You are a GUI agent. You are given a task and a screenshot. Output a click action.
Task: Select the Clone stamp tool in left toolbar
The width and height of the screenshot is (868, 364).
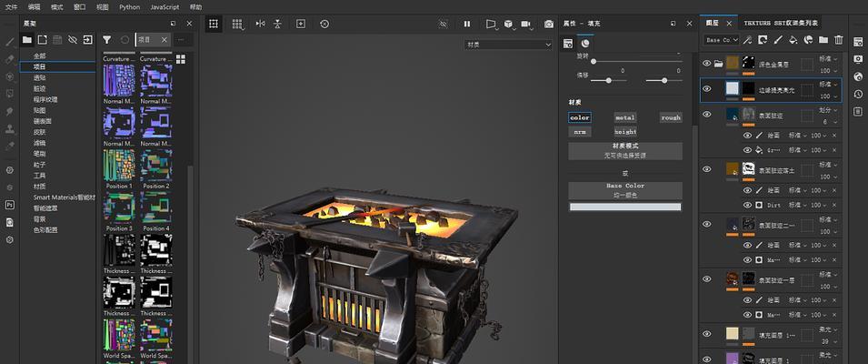point(9,128)
